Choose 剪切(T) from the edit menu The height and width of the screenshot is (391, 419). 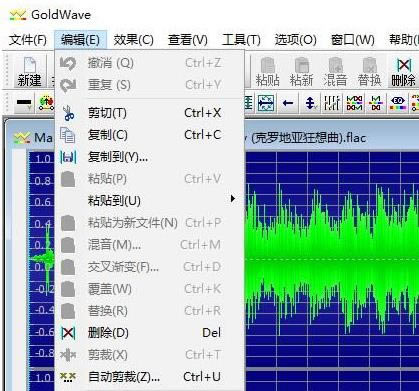[x=149, y=113]
